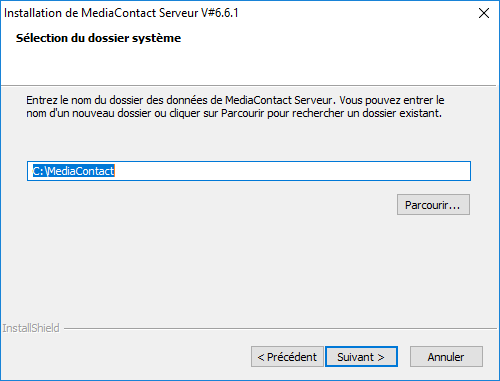Click the white header banner area beside the heading
This screenshot has width=500, height=381.
333,50
